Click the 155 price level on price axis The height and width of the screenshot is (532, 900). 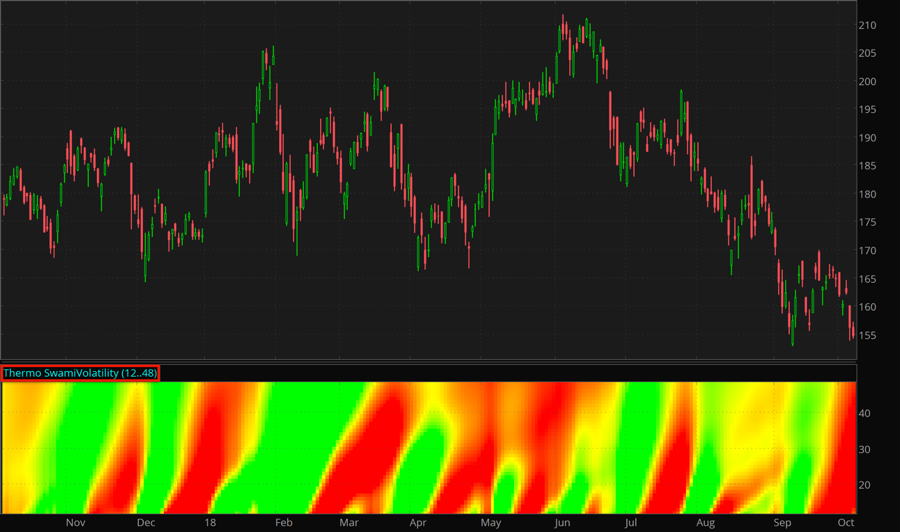867,335
